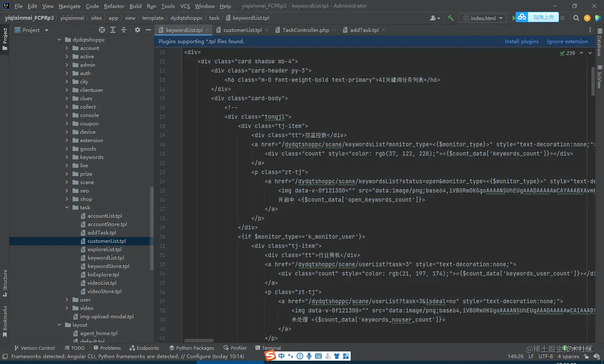Open the Search Everywhere magnifier
Viewport: 604px width, 364px height.
(x=576, y=18)
